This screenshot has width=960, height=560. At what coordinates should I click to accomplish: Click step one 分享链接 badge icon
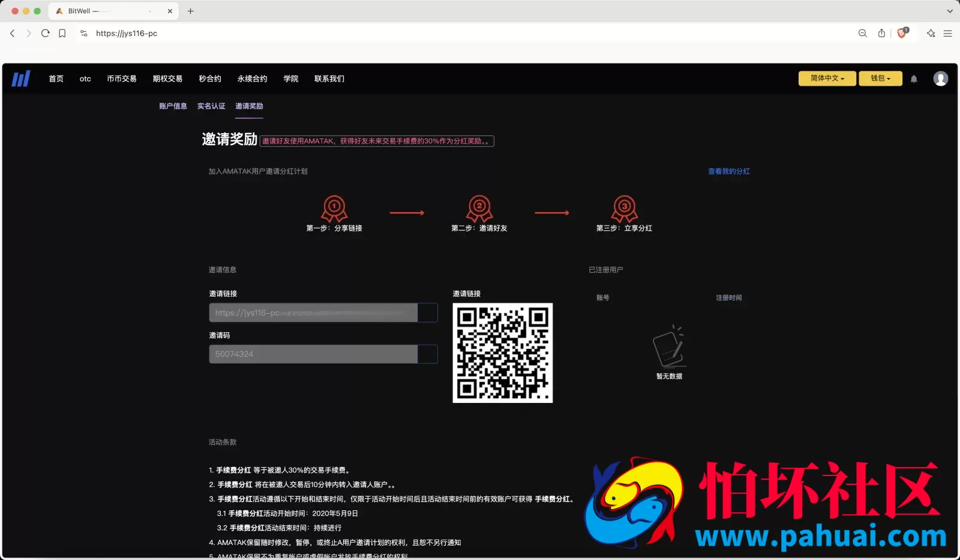coord(334,209)
